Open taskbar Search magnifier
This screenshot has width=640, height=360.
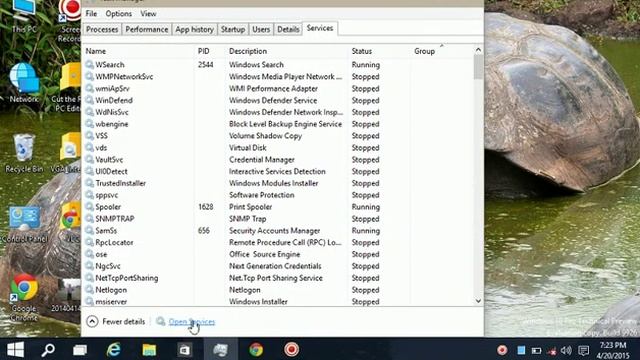(48, 350)
